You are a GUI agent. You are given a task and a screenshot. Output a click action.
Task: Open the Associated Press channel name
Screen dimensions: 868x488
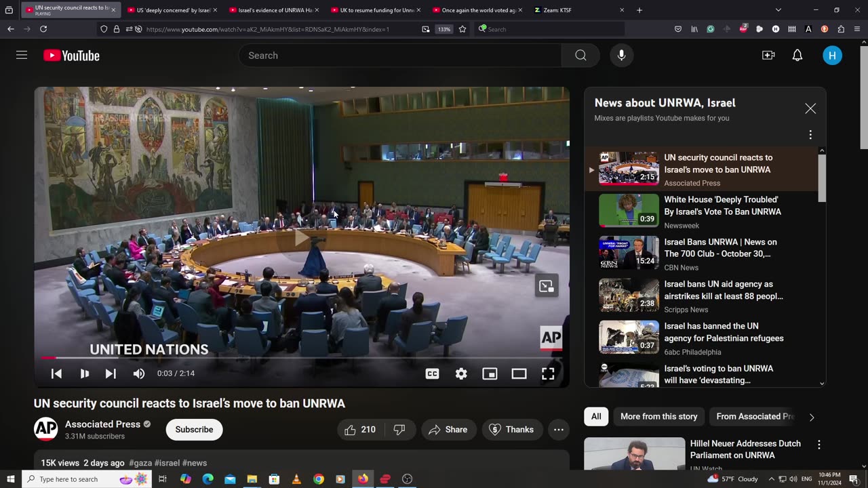(x=102, y=424)
